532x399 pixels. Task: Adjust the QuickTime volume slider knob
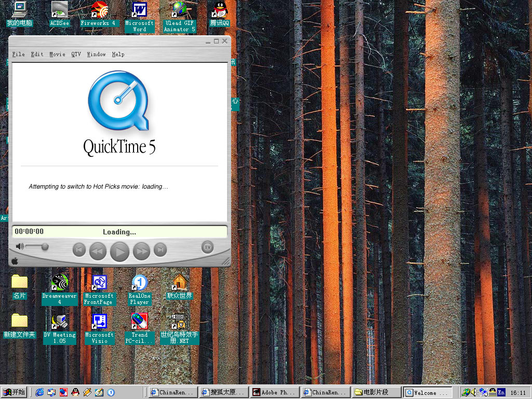click(x=45, y=247)
